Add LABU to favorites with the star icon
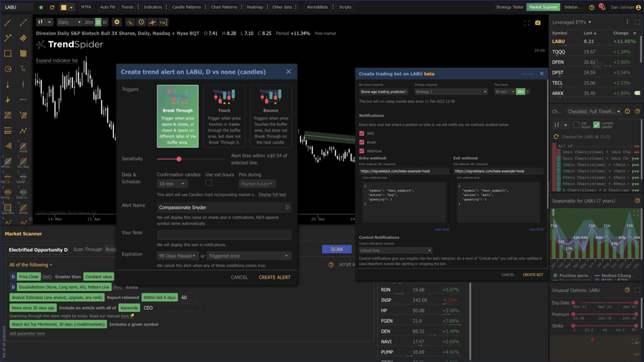This screenshot has height=362, width=644. tap(41, 7)
